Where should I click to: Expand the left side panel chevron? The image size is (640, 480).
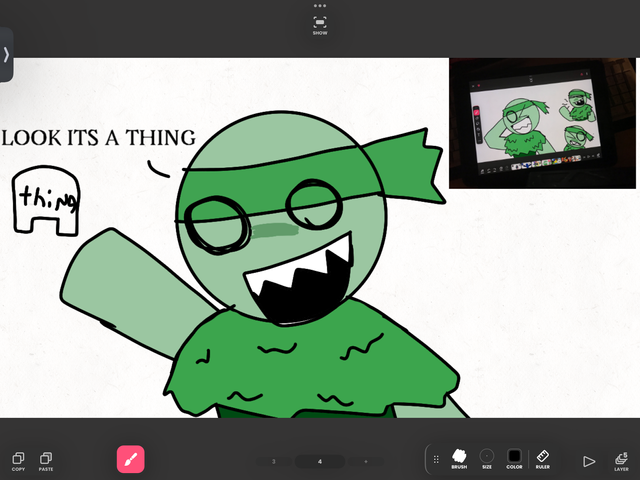click(6, 55)
